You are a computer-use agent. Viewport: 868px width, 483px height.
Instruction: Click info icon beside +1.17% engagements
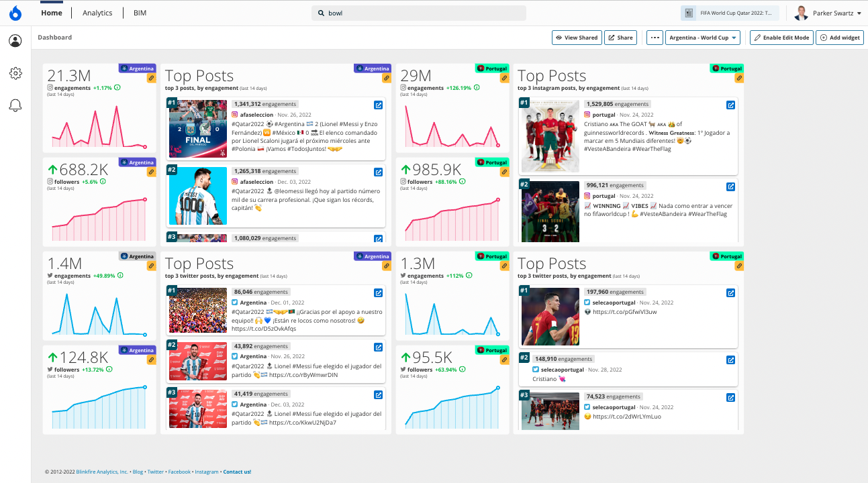pos(117,88)
